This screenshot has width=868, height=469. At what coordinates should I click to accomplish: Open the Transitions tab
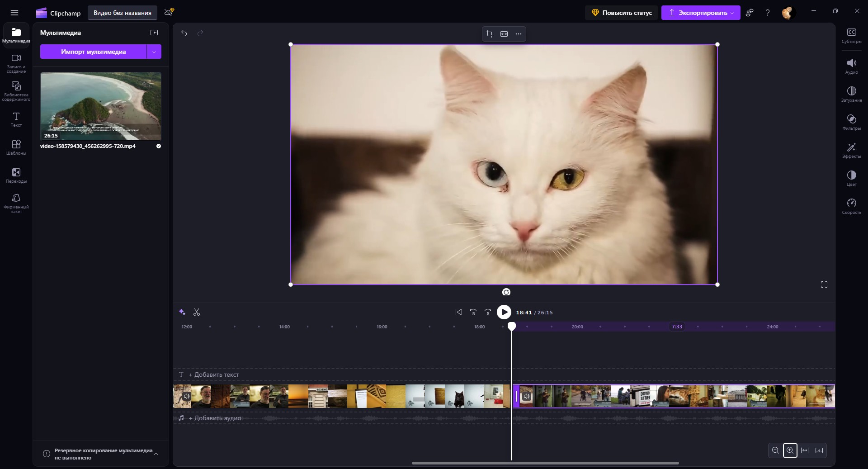(16, 175)
